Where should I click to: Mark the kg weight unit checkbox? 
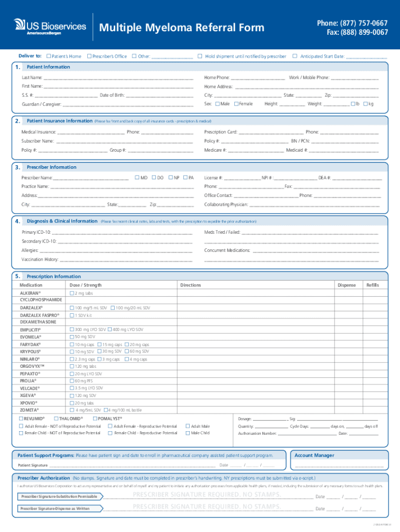click(365, 104)
